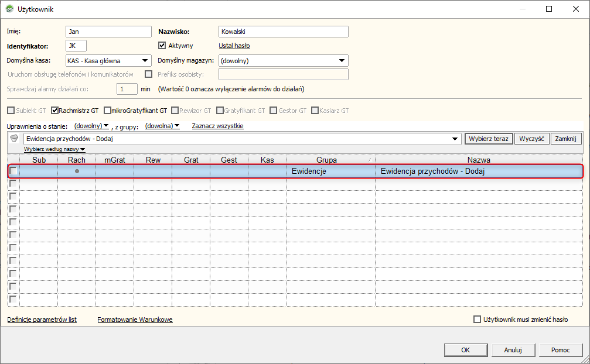Click the Prefiks osobisty input field
Image resolution: width=590 pixels, height=364 pixels.
coord(284,74)
